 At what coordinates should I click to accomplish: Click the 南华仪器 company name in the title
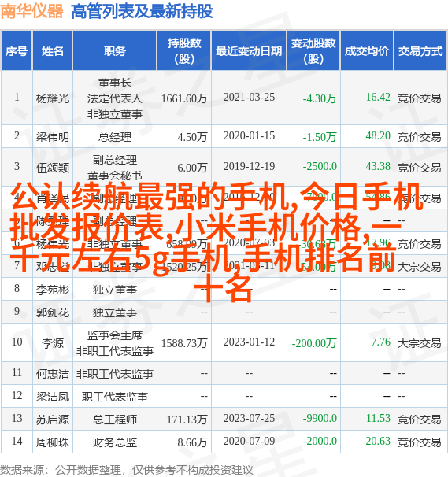pos(31,11)
